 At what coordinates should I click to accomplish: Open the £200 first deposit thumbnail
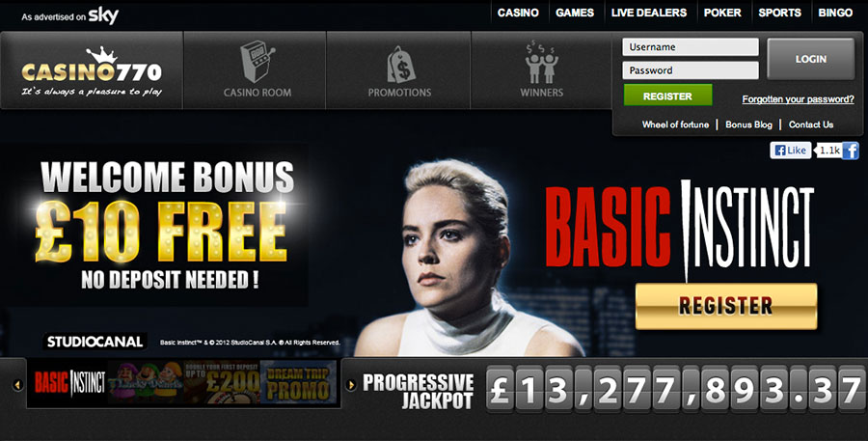222,382
